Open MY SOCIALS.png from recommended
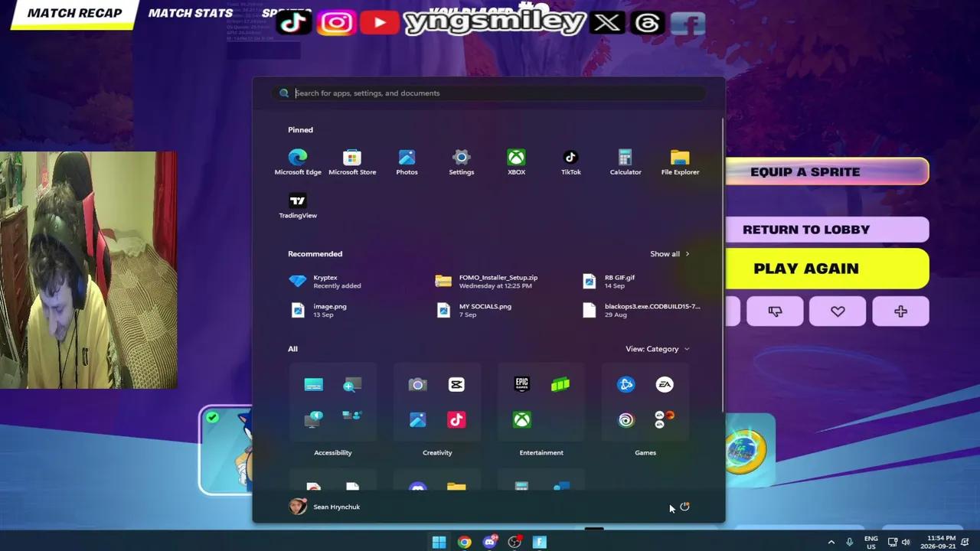980x551 pixels. (x=474, y=310)
